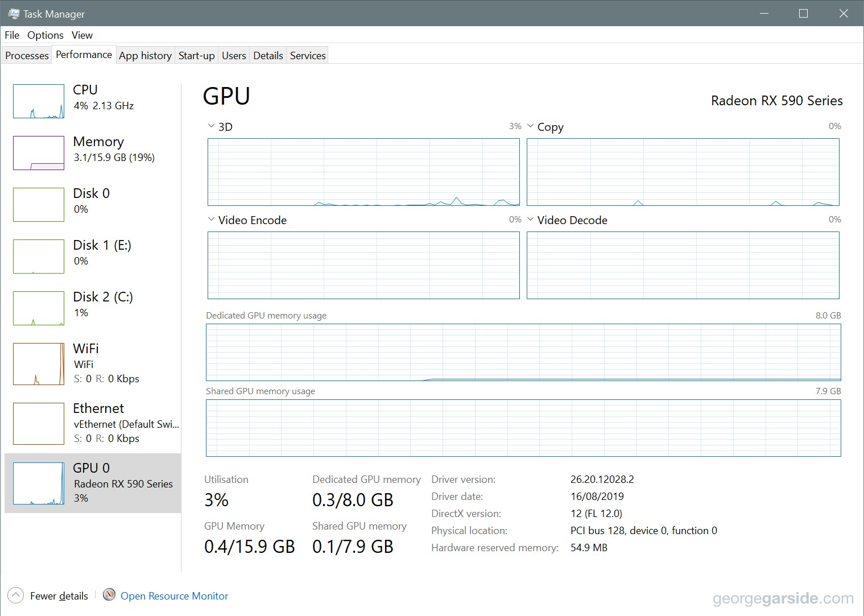Viewport: 864px width, 616px height.
Task: Select the WiFi network entry
Action: [x=93, y=363]
